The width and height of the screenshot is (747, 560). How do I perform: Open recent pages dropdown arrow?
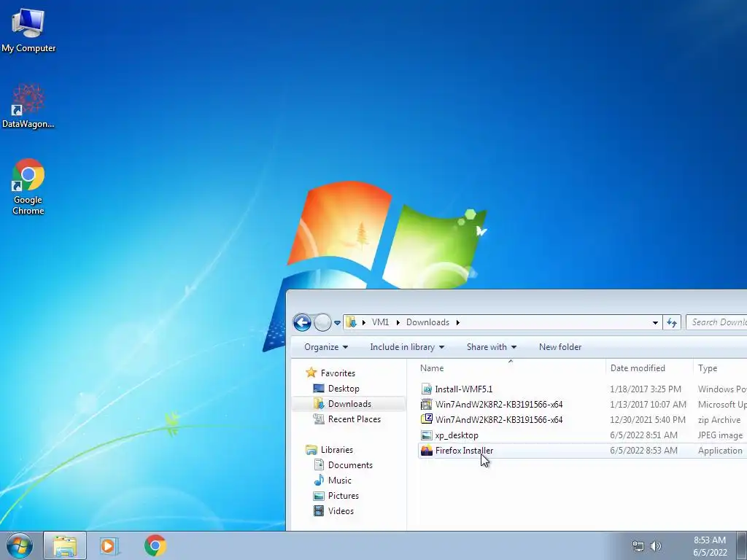(x=337, y=323)
